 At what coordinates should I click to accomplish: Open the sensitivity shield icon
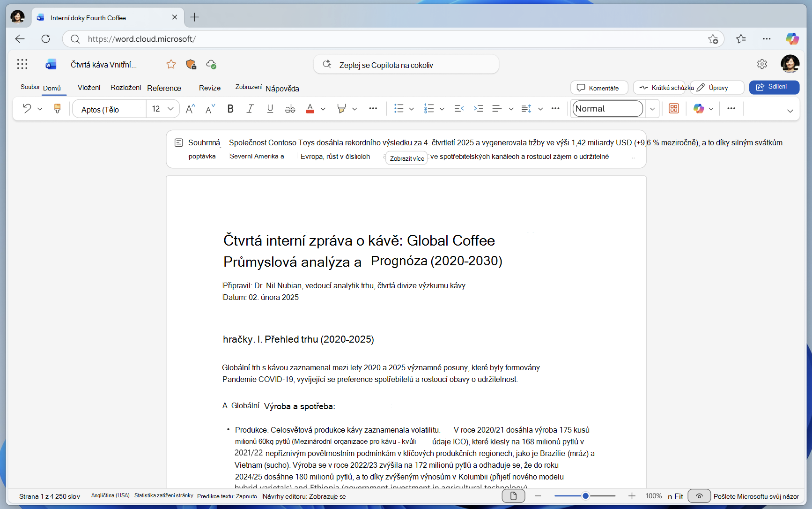tap(191, 64)
